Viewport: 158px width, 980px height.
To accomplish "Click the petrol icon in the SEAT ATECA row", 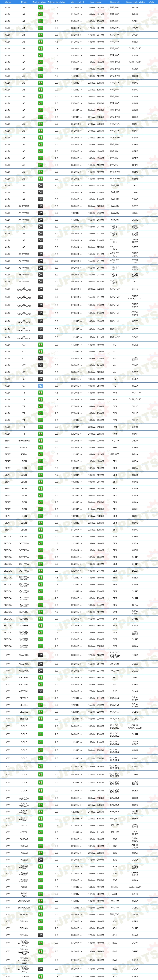I will pos(40,447).
